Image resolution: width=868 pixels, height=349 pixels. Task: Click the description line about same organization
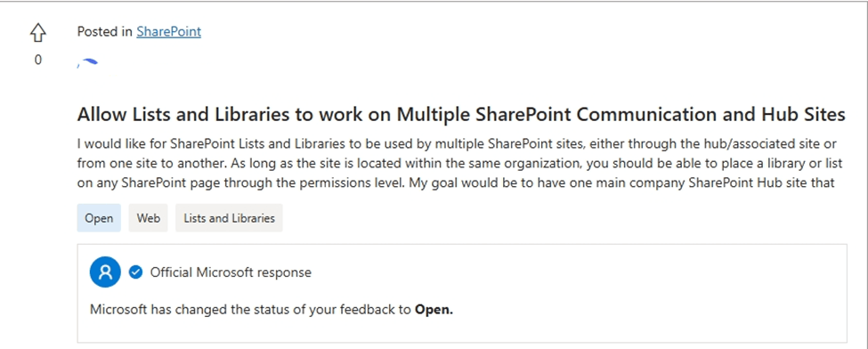[459, 164]
